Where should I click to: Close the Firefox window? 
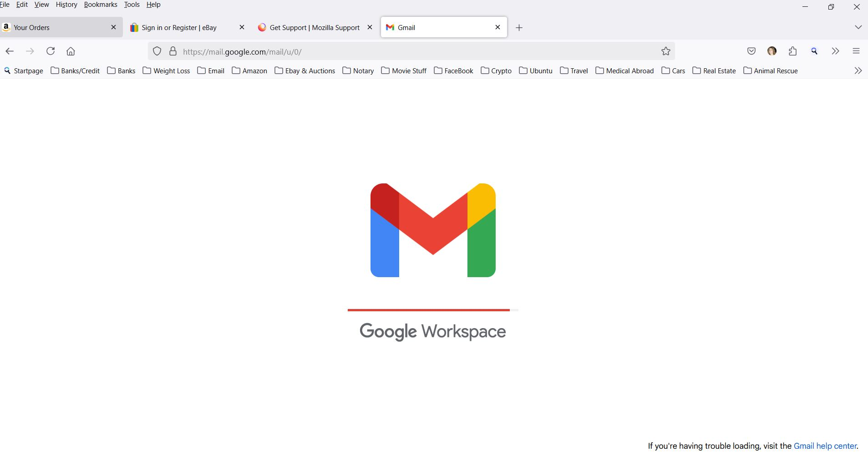point(857,7)
